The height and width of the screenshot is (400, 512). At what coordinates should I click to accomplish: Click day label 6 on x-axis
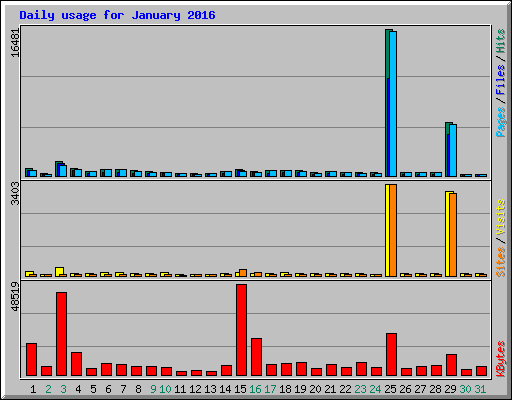tap(108, 389)
